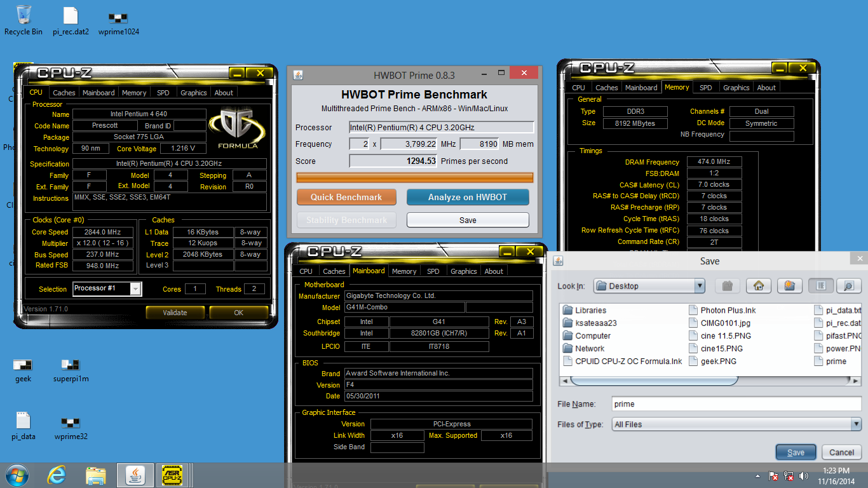Screen dimensions: 868x488
Task: Switch Save dialog to List view
Action: (820, 286)
